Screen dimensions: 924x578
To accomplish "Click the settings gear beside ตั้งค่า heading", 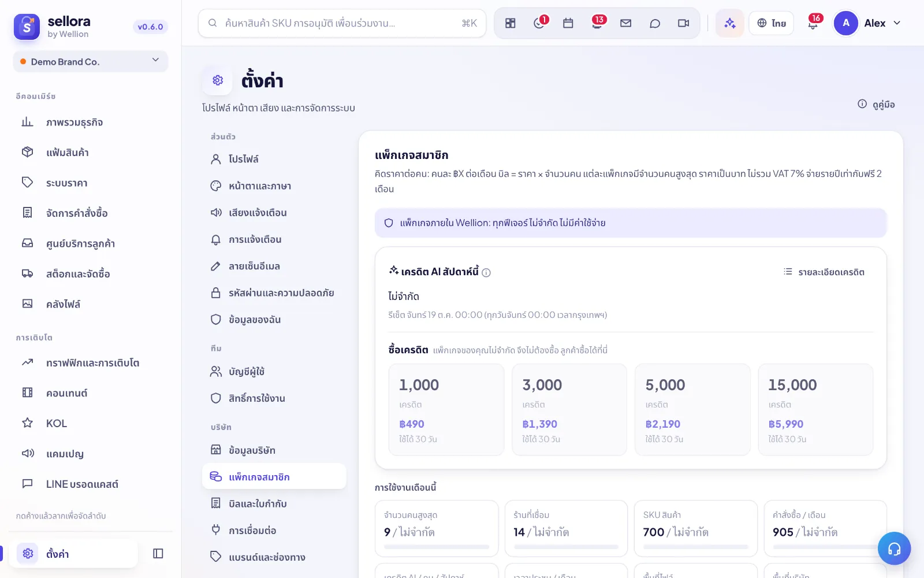I will (218, 80).
